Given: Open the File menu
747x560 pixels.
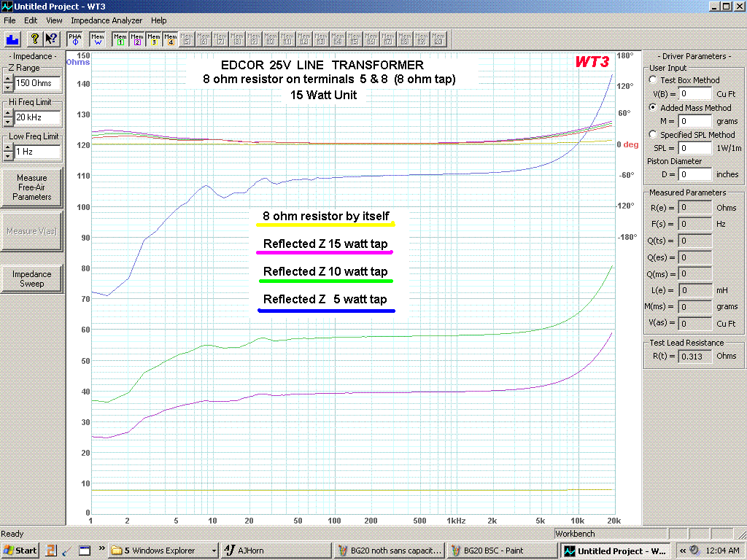Looking at the screenshot, I should [x=9, y=20].
